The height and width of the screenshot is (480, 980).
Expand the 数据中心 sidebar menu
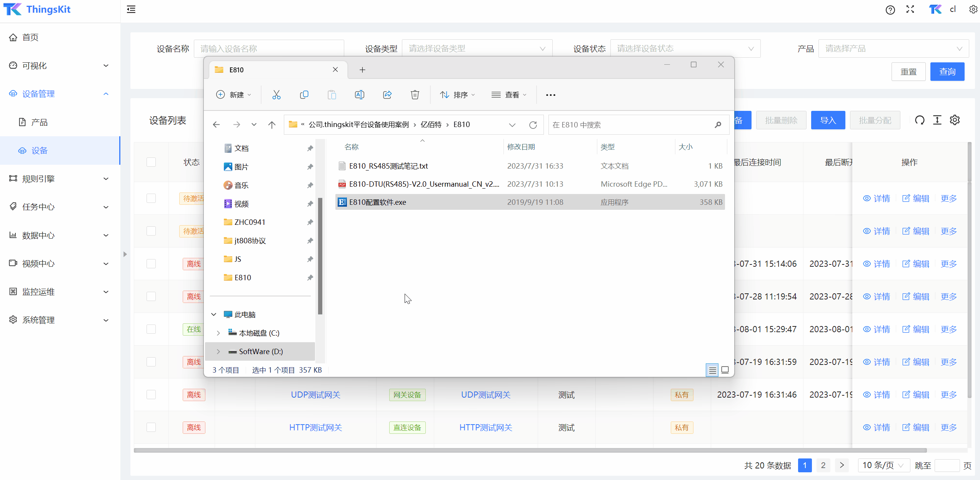click(60, 235)
